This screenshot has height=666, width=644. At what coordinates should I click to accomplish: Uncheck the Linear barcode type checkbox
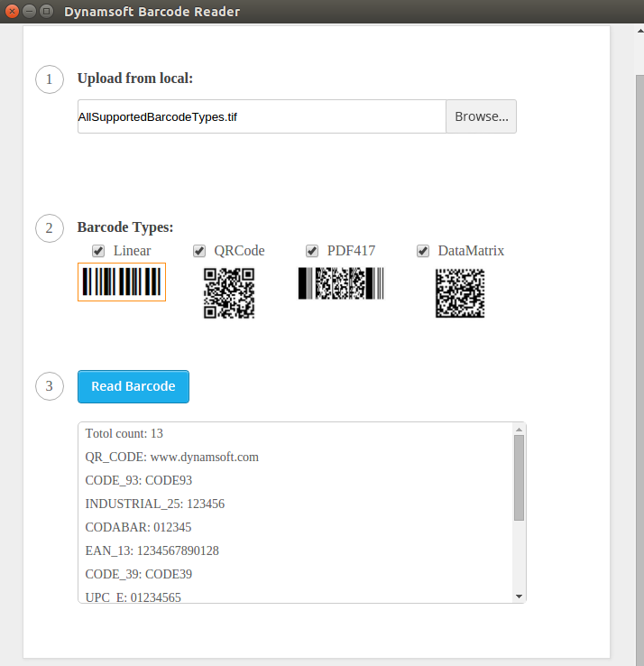point(98,251)
